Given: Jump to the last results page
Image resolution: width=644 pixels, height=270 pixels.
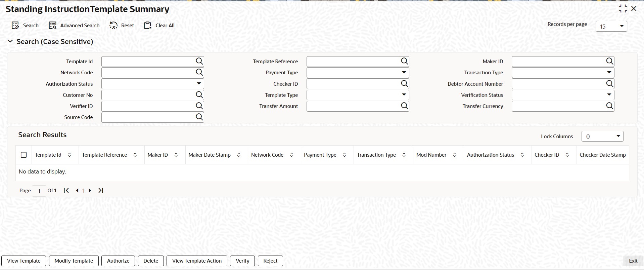Looking at the screenshot, I should click(x=100, y=190).
